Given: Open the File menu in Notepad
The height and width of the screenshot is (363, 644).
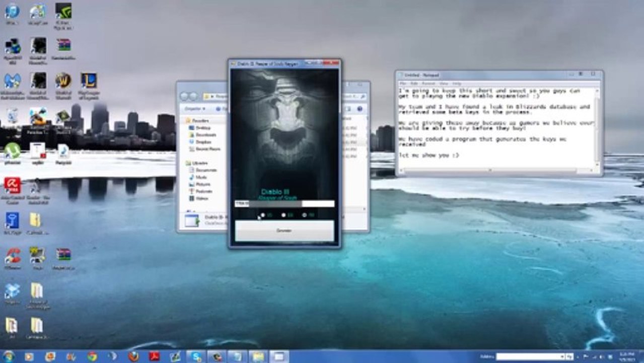Looking at the screenshot, I should [x=404, y=83].
